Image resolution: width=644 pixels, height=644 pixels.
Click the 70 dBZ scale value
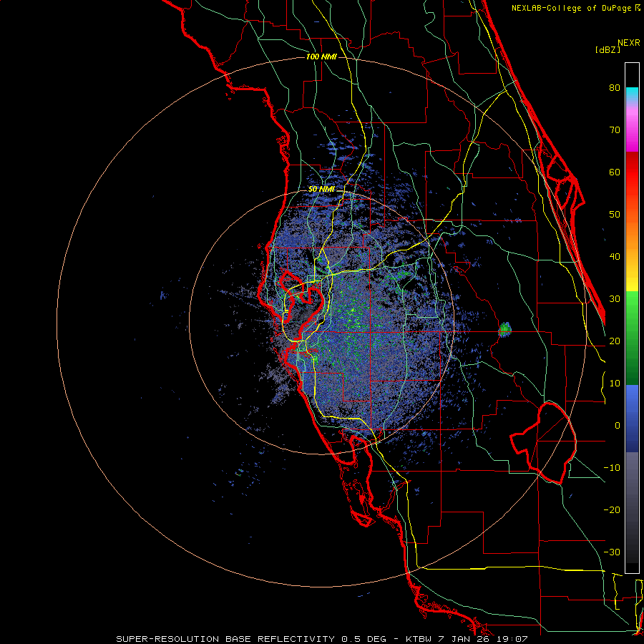615,130
